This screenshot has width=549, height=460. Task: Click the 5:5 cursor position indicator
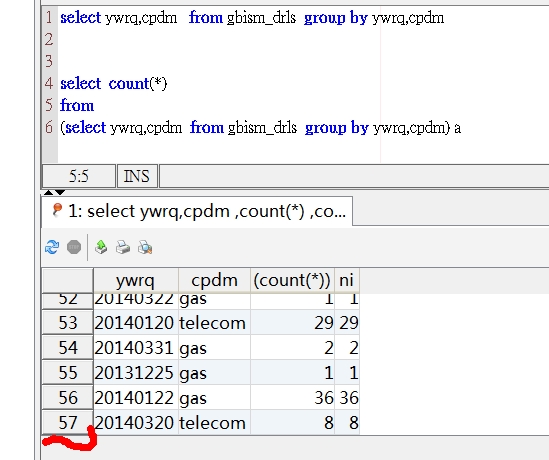[79, 176]
